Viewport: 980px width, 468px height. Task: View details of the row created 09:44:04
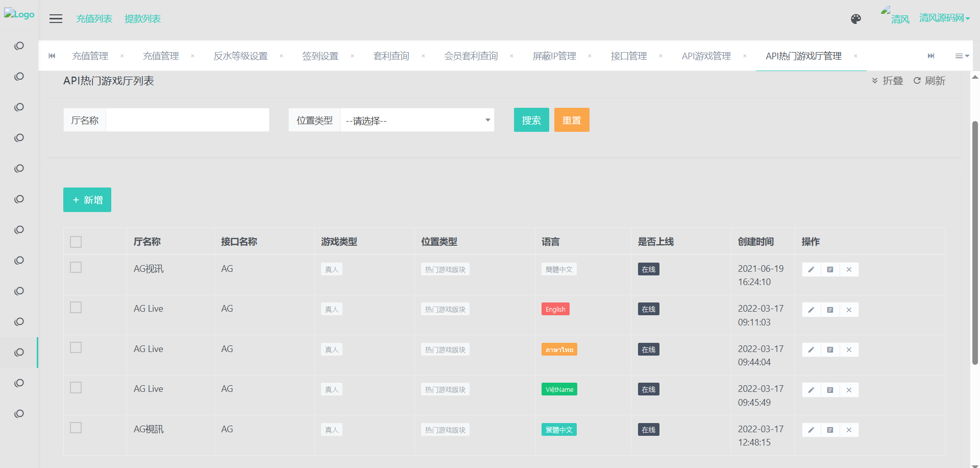point(830,349)
